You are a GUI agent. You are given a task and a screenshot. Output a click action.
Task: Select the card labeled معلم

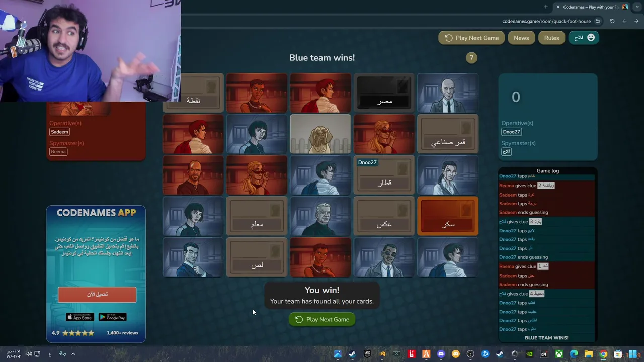click(257, 216)
